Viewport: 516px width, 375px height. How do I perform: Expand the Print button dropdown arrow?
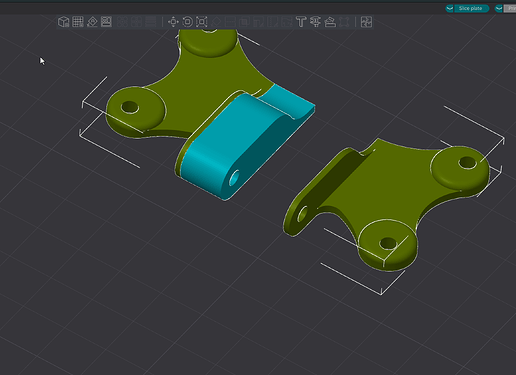click(x=499, y=8)
